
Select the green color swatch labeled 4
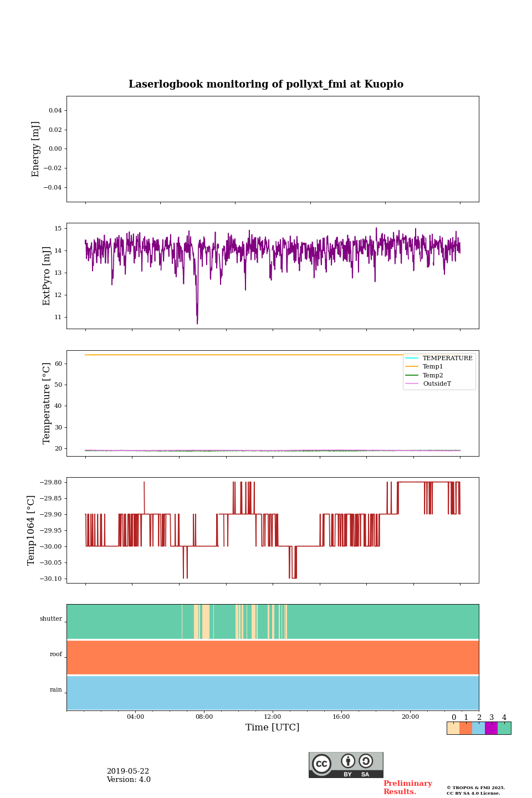[504, 728]
